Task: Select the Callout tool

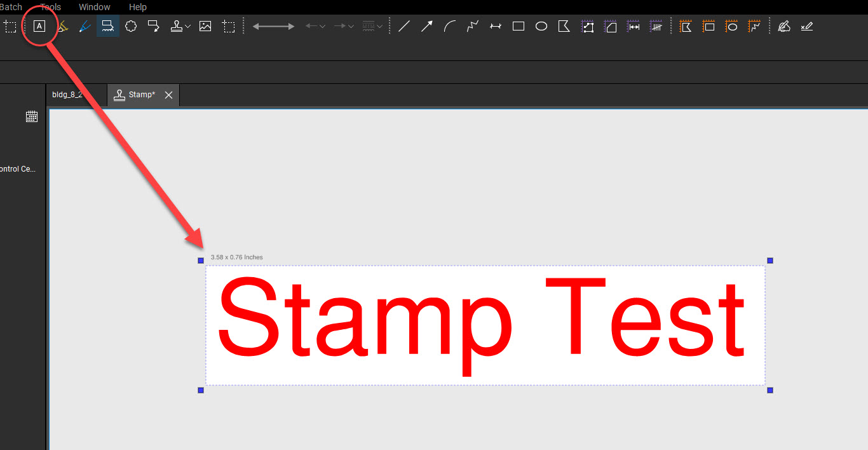Action: pos(153,26)
